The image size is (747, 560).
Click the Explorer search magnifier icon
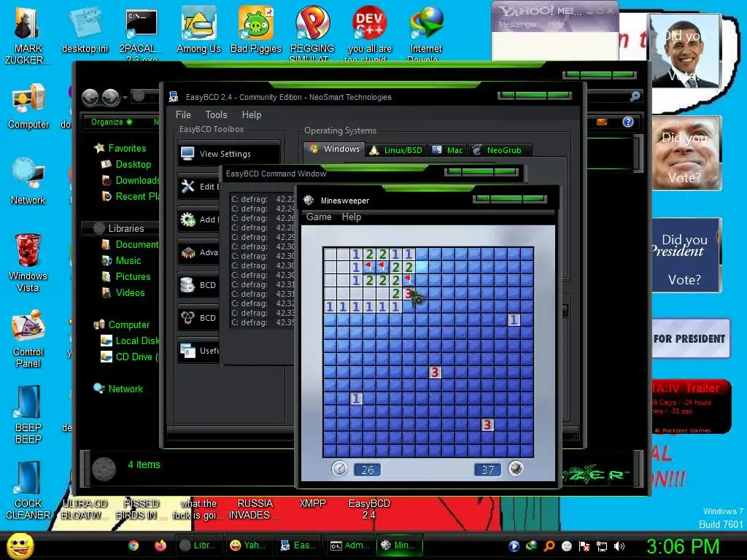(x=635, y=97)
